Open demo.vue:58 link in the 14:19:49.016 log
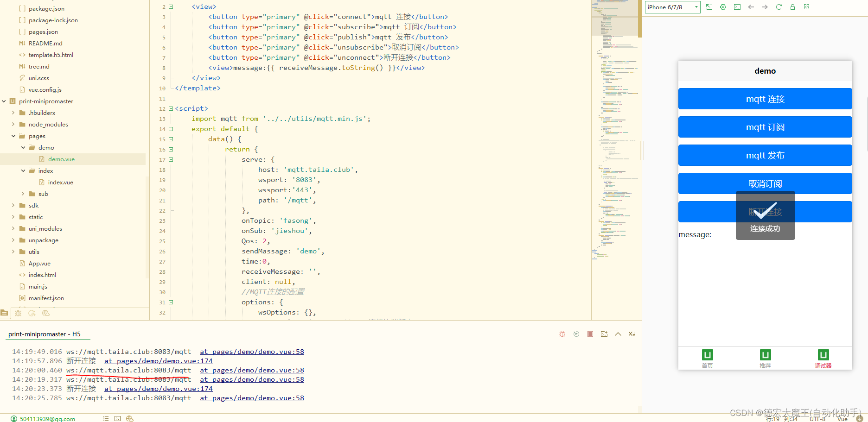868x422 pixels. (252, 352)
